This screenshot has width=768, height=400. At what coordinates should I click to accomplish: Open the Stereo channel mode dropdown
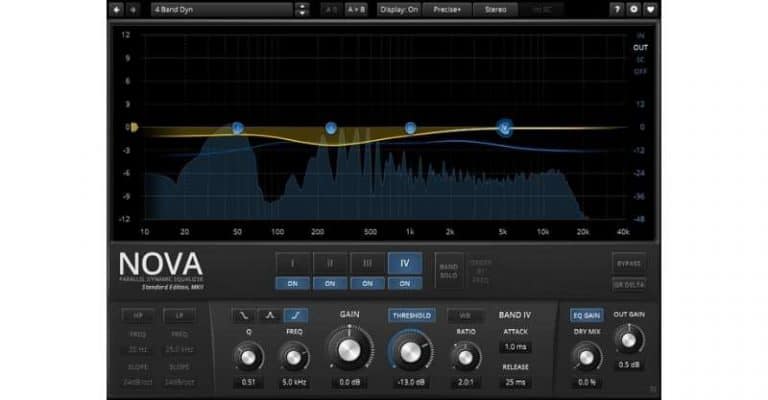tap(495, 9)
